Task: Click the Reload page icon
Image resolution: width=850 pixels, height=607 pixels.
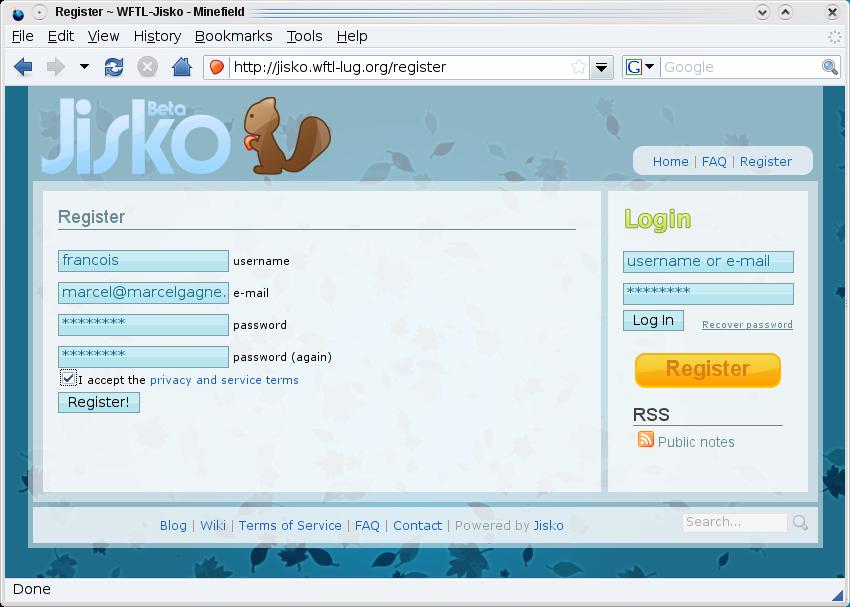Action: [114, 67]
